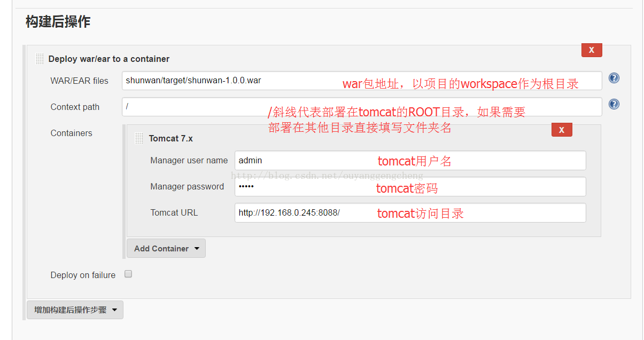Select the Deploy war/ear to a container title
This screenshot has height=340, width=644.
(x=109, y=59)
